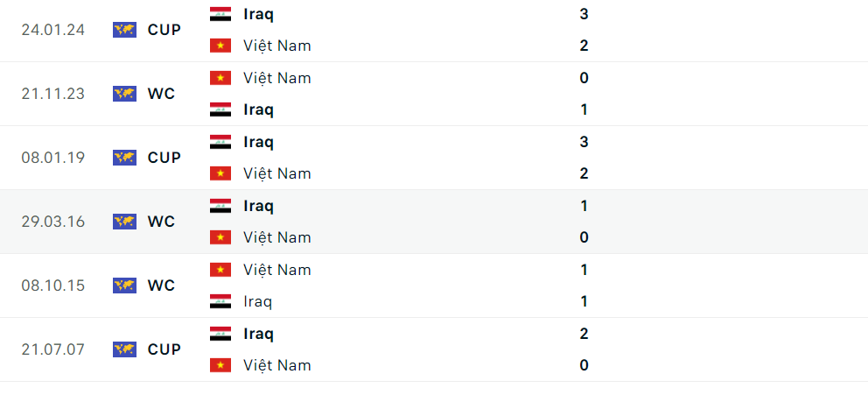Click Iraq's score of 2 in the 21.07.07 match

pyautogui.click(x=584, y=334)
